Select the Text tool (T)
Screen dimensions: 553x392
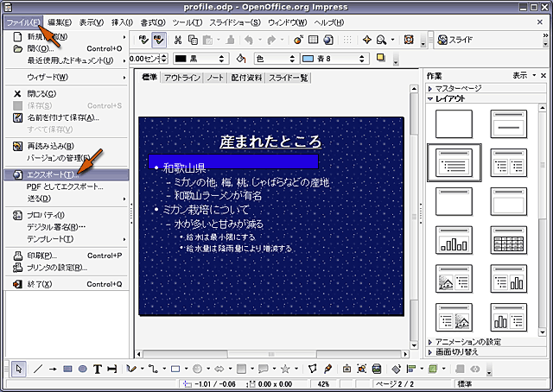(98, 369)
